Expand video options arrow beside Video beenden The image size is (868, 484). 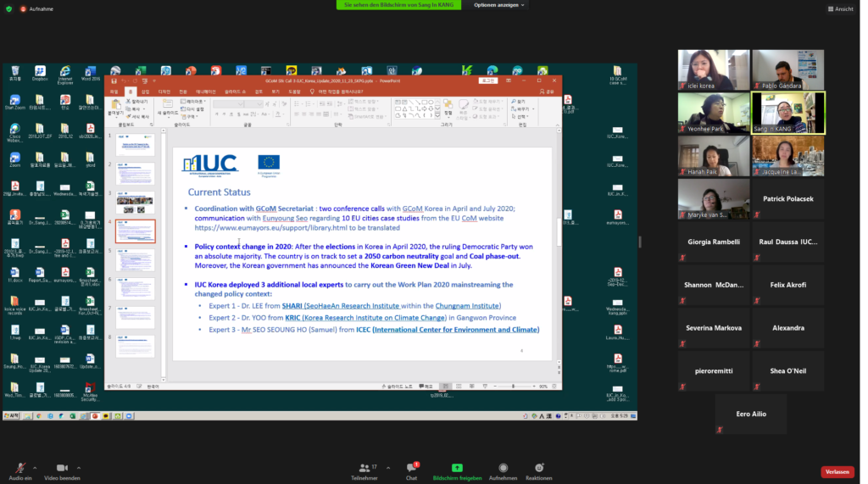[79, 467]
